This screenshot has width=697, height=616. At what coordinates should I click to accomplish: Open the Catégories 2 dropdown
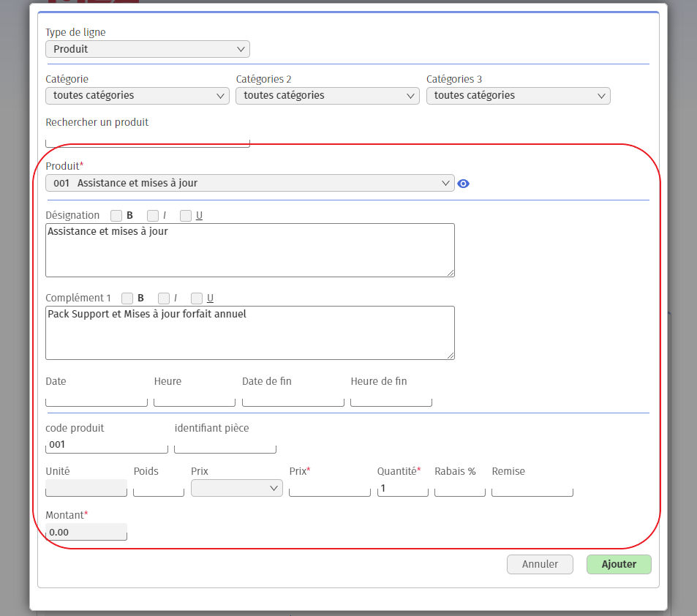pyautogui.click(x=328, y=96)
